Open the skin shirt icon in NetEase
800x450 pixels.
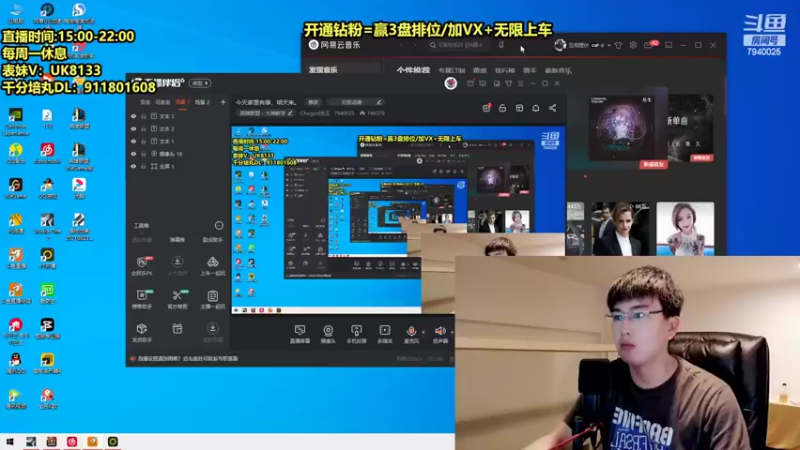[x=618, y=45]
